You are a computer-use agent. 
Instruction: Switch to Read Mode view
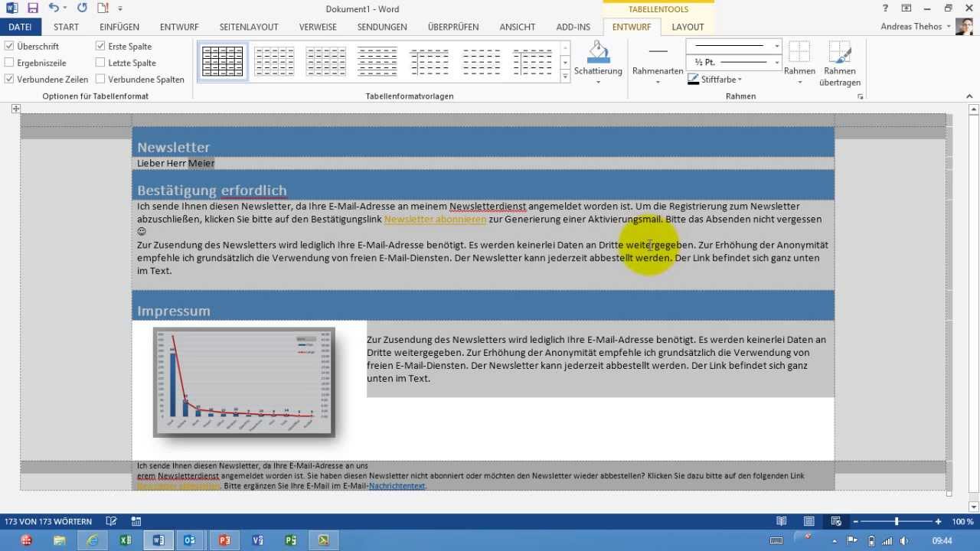[781, 521]
